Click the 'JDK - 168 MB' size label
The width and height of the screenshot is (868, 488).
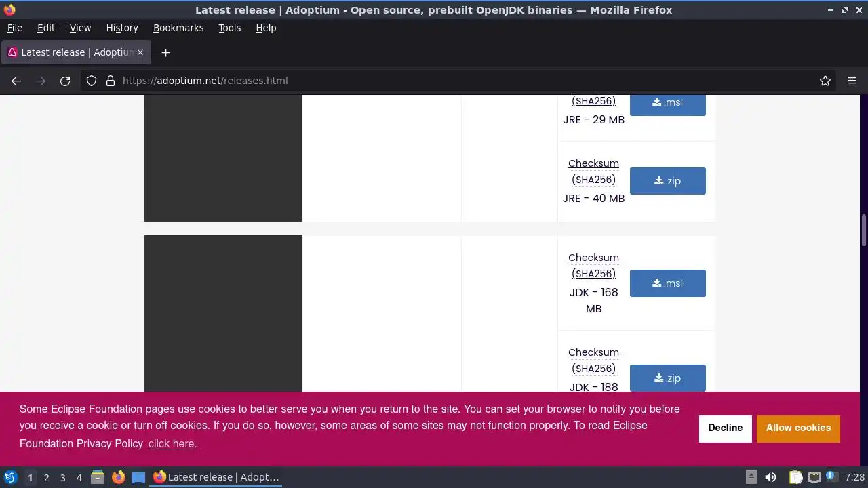[x=593, y=300]
